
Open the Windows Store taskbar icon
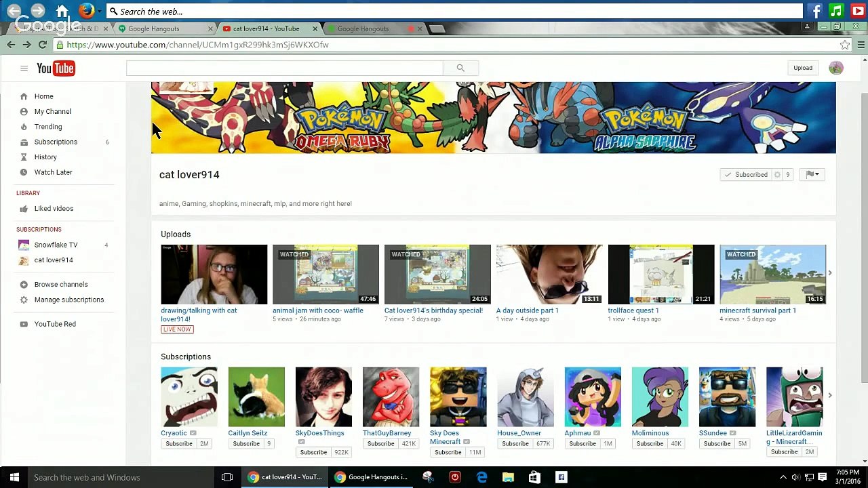click(534, 477)
